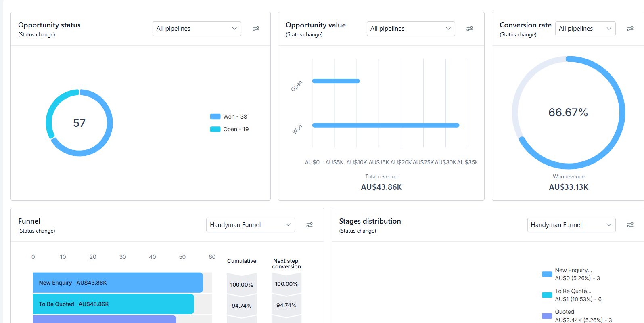Image resolution: width=644 pixels, height=323 pixels.
Task: Click the 94.74% Cumulative value
Action: click(242, 306)
